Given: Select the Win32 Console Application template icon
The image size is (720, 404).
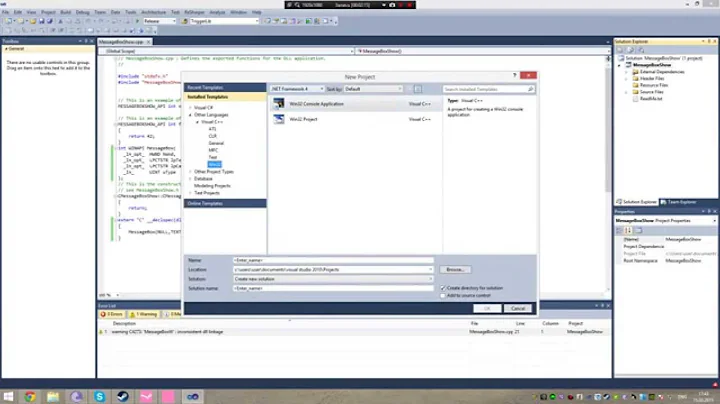Looking at the screenshot, I should [279, 104].
